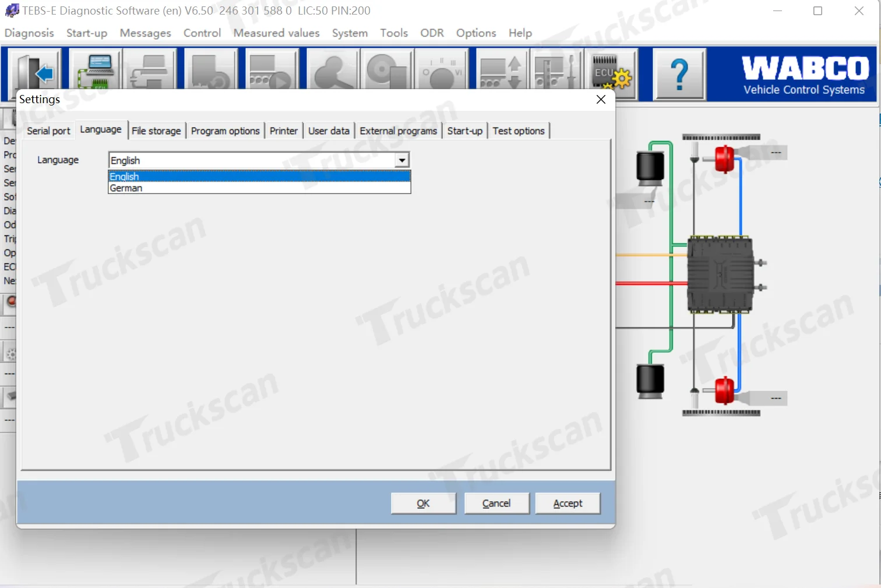Open the ODR menu
The width and height of the screenshot is (881, 588).
[x=432, y=33]
